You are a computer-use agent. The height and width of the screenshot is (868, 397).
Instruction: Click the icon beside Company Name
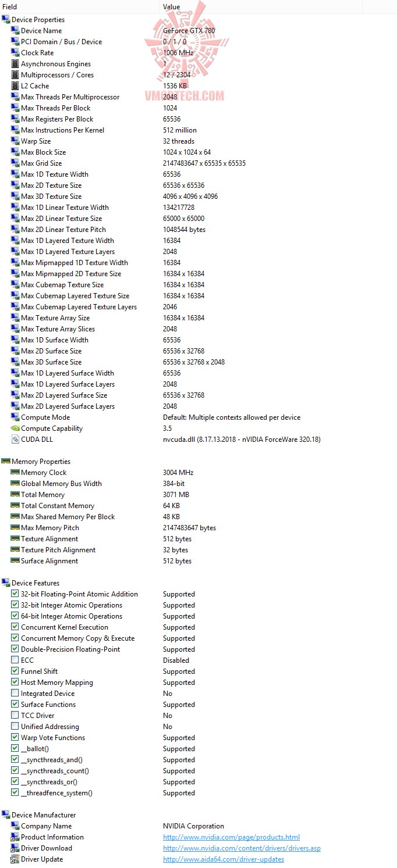[x=15, y=826]
